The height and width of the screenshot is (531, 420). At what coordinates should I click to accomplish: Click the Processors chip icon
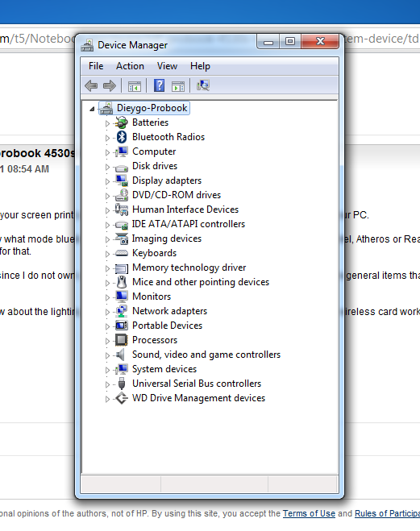point(121,340)
